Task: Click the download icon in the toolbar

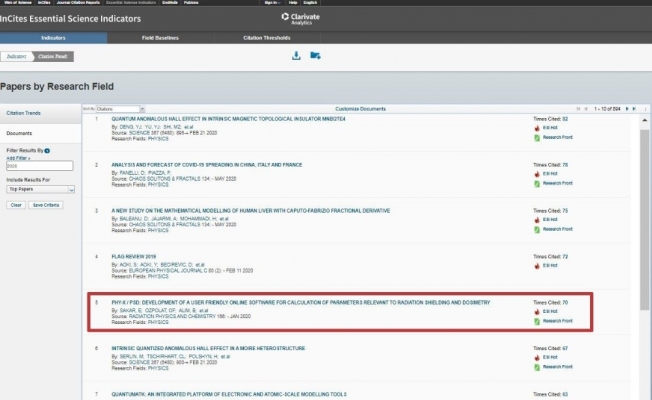Action: point(296,55)
